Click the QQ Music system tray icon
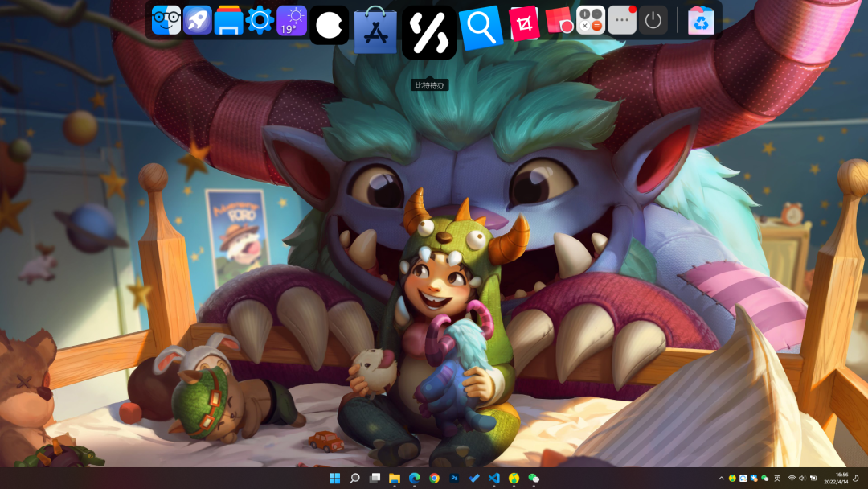The image size is (868, 489). point(732,478)
